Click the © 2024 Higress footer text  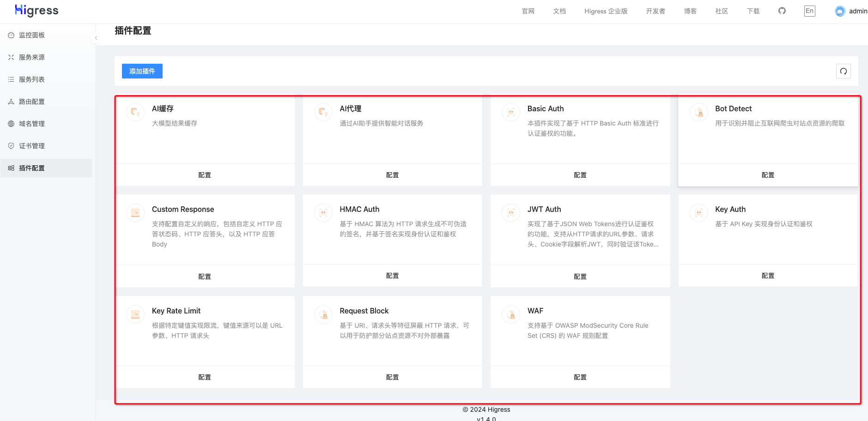pyautogui.click(x=486, y=409)
